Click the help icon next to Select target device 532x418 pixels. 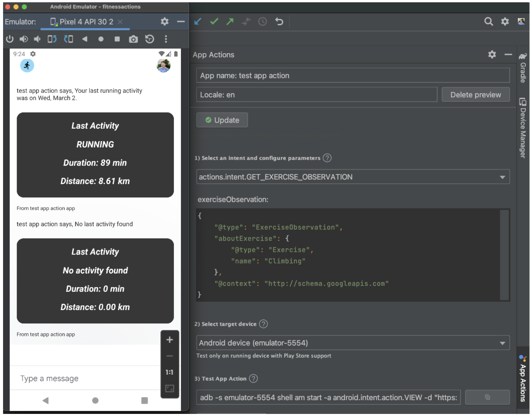click(263, 324)
